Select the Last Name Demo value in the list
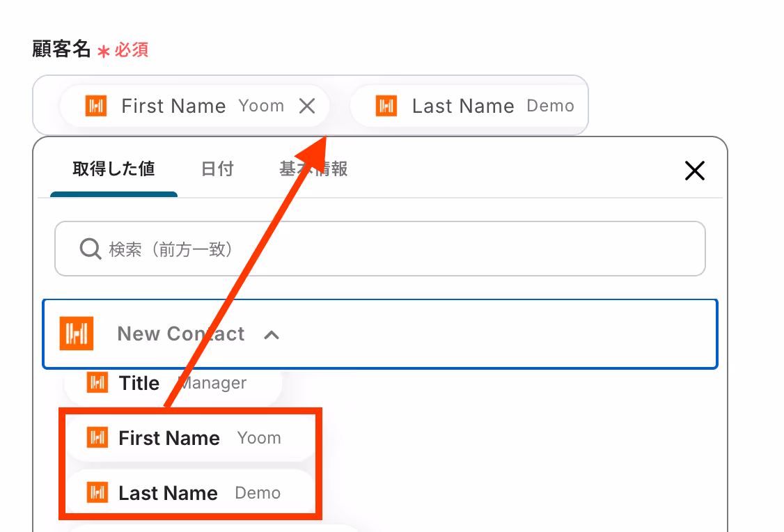Image resolution: width=784 pixels, height=532 pixels. coord(190,493)
